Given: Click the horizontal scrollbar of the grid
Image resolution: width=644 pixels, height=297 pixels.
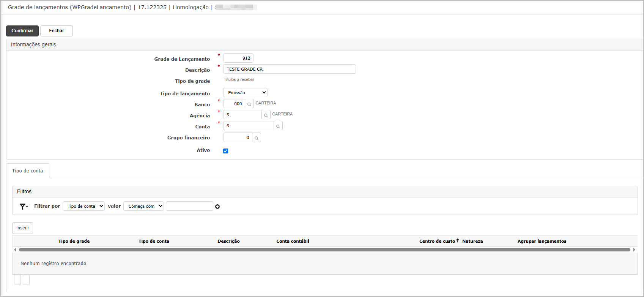Looking at the screenshot, I should click(x=324, y=250).
